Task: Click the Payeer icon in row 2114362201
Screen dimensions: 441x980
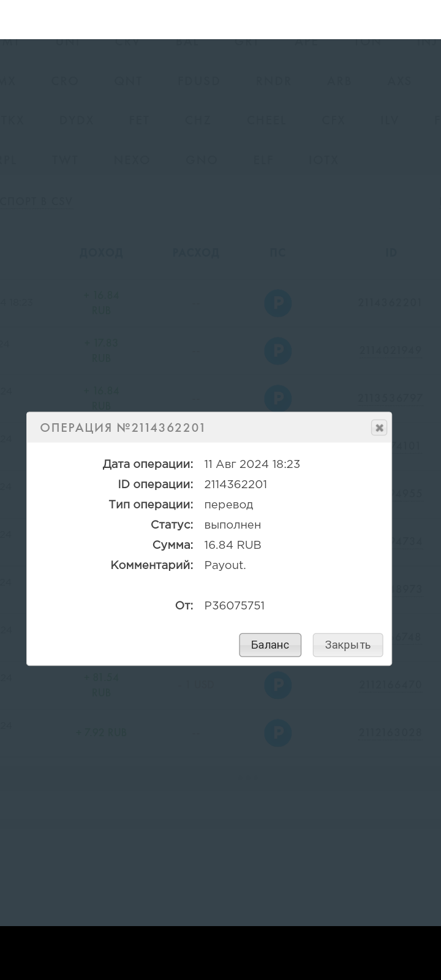Action: click(x=278, y=303)
